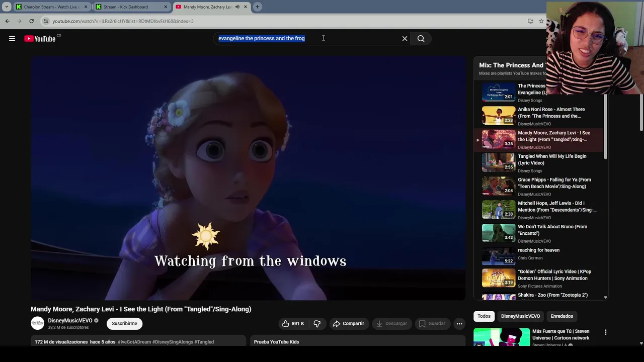
Task: Select the Enredados filter chip
Action: pos(561,316)
